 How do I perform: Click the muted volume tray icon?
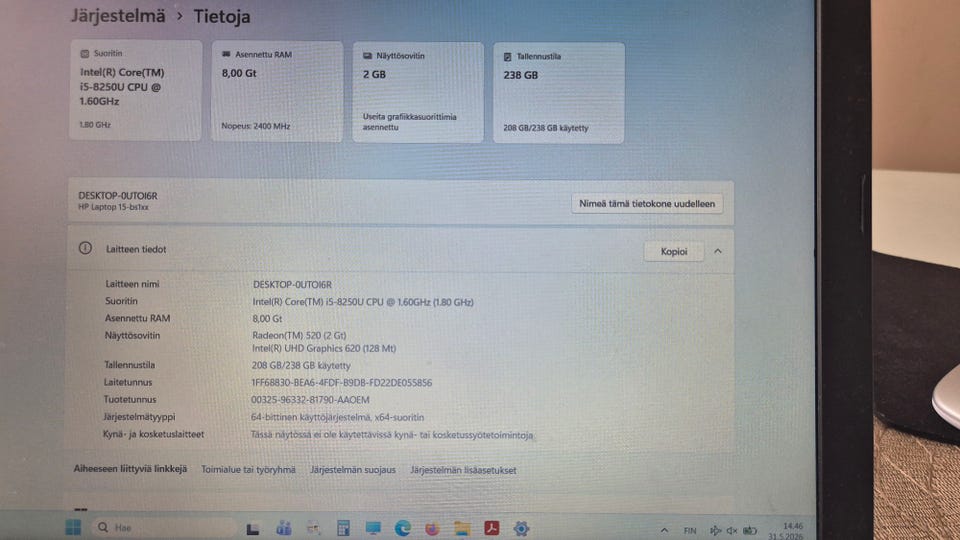point(732,531)
